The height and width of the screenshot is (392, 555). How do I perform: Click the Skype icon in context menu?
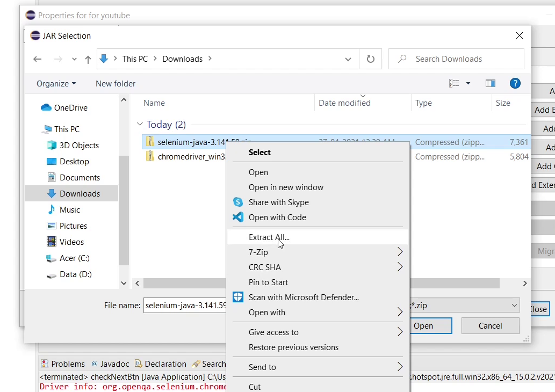[238, 202]
